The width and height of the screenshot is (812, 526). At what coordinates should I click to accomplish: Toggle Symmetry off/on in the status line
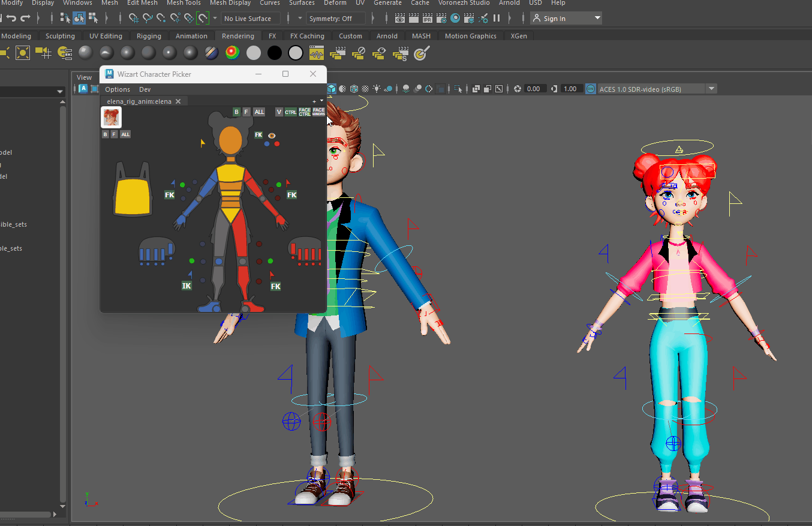click(336, 18)
